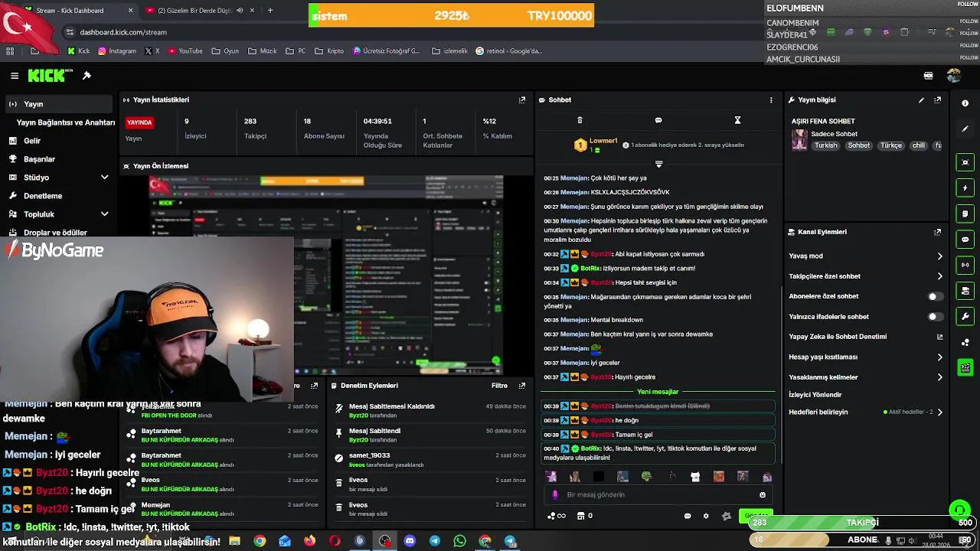Open the three-dot menu of the Sohbet panel
This screenshot has height=551, width=980.
tap(771, 100)
